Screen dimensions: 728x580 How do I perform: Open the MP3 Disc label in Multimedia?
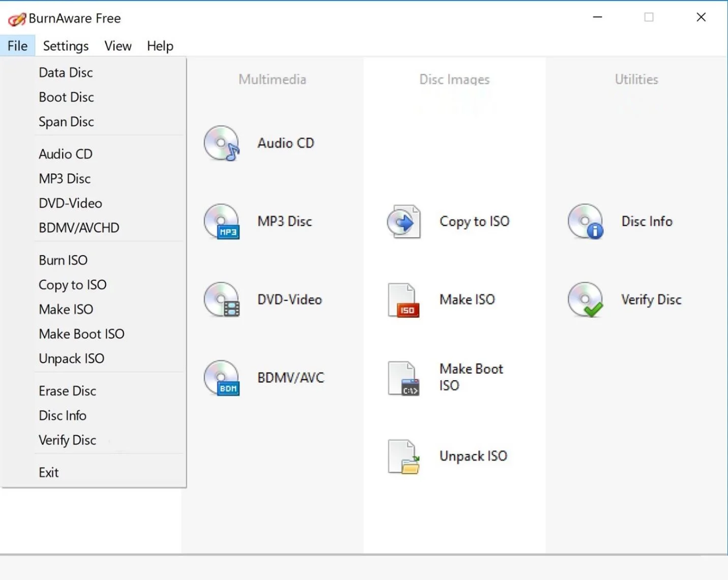click(x=285, y=222)
